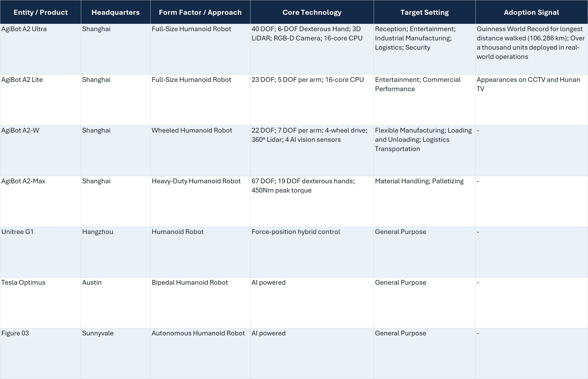Click the 22 DOF 4-wheel drive cell
This screenshot has height=379, width=588.
pyautogui.click(x=312, y=151)
